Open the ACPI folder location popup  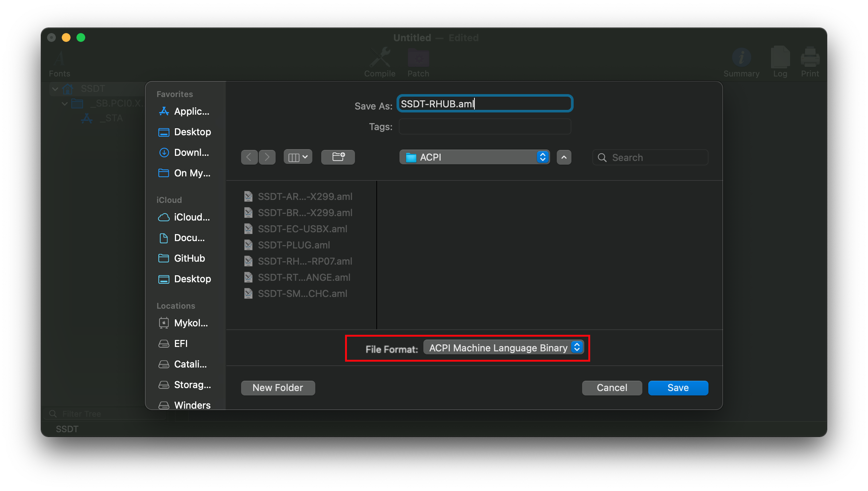coord(474,157)
